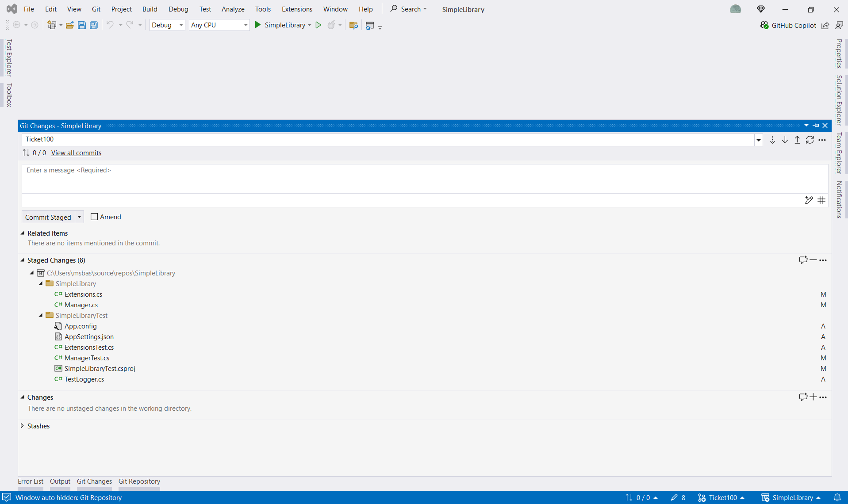The height and width of the screenshot is (504, 848).
Task: Select App.config in staged changes
Action: (81, 326)
